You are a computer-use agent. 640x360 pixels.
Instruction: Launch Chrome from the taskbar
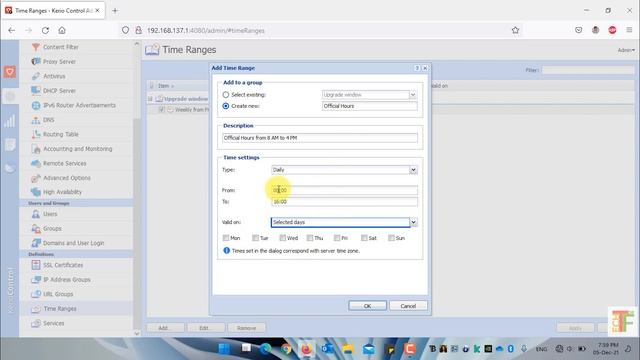click(x=286, y=349)
